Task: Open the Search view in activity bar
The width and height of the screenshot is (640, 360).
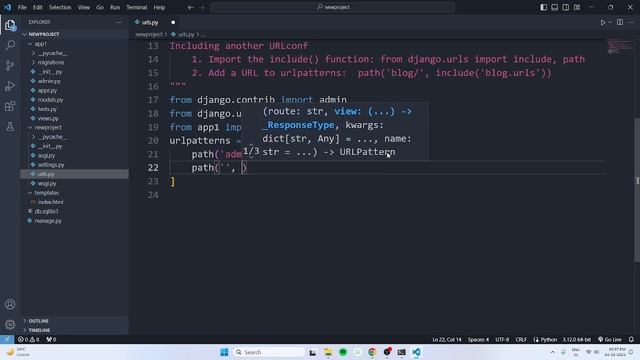Action: point(10,45)
